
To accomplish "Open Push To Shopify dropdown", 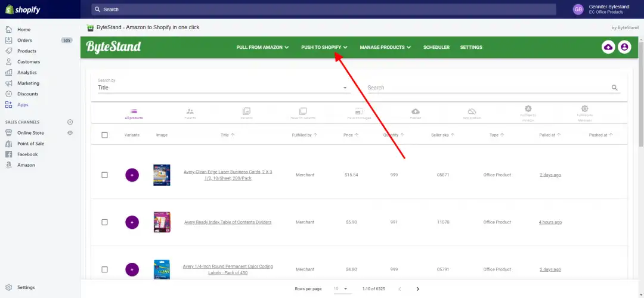I will tap(324, 47).
